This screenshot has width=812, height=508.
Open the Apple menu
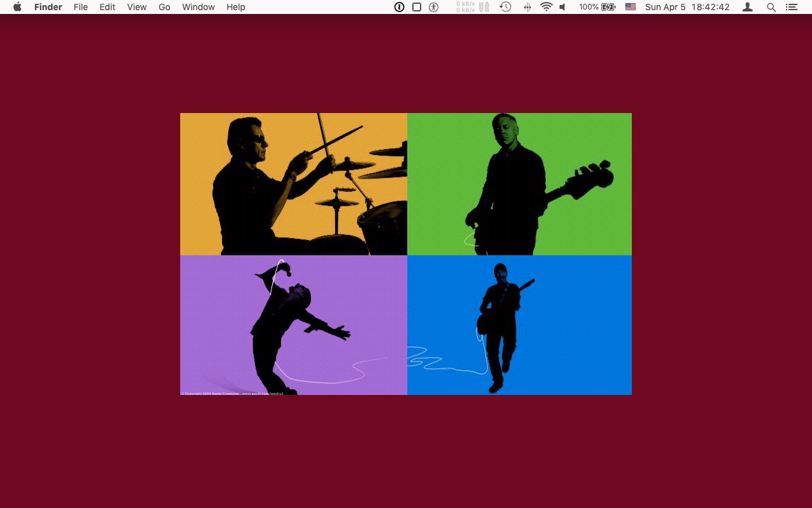click(x=17, y=7)
